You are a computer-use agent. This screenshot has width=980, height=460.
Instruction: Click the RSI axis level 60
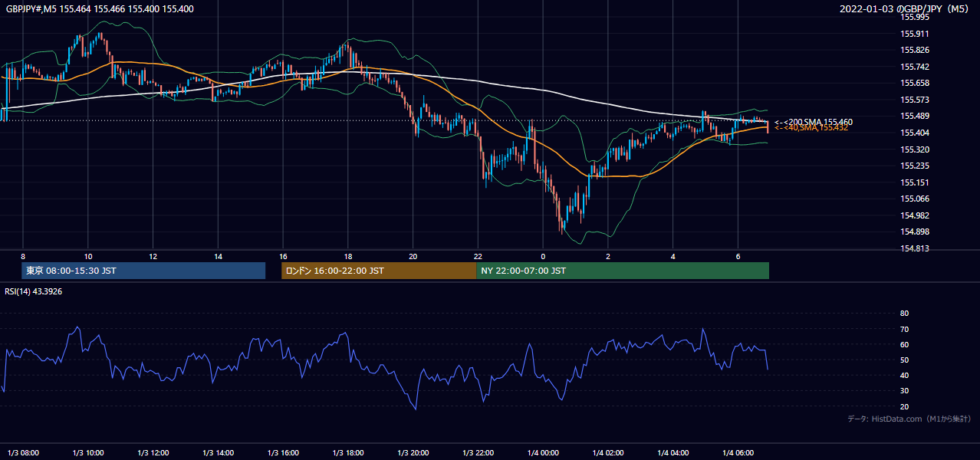[x=904, y=344]
